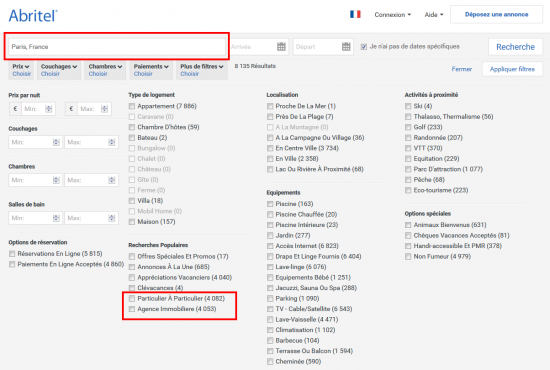Click the stepper on Couchages Max field
The height and width of the screenshot is (370, 550).
pos(112,142)
